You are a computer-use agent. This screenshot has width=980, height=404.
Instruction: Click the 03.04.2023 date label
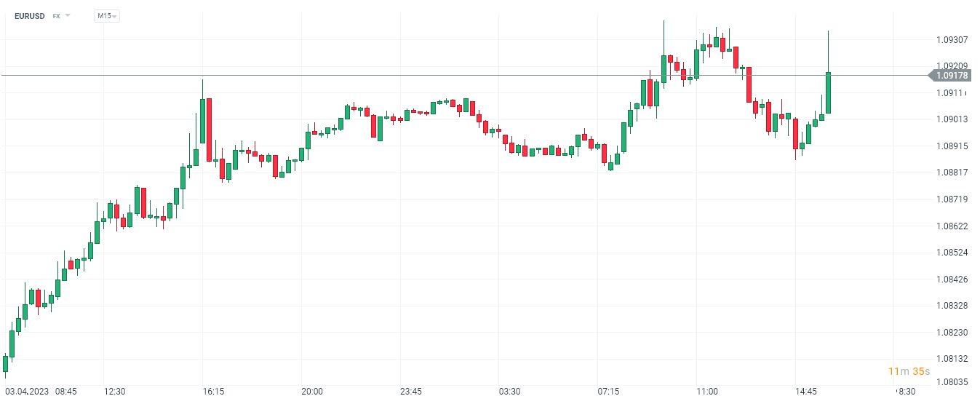(25, 392)
